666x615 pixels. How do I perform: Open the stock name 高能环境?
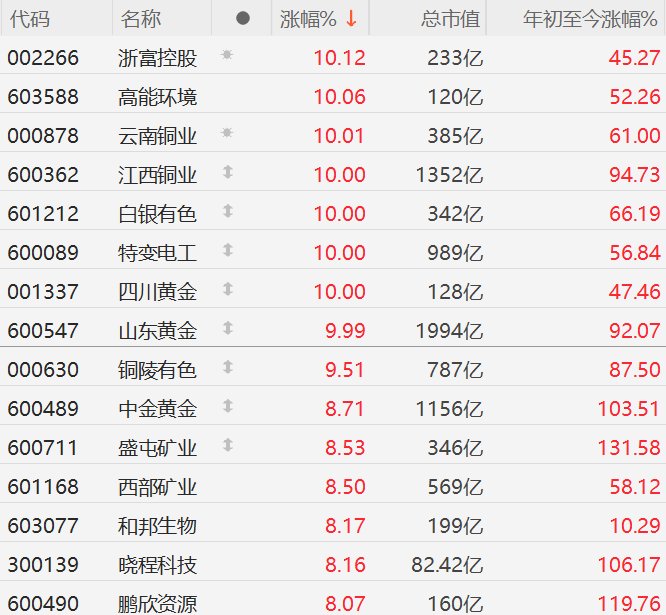[x=157, y=96]
